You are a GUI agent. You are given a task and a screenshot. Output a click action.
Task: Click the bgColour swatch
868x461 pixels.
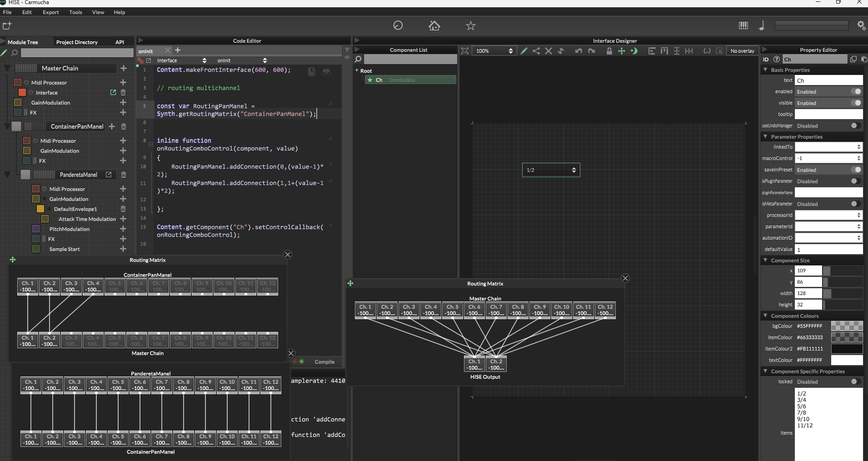point(847,326)
